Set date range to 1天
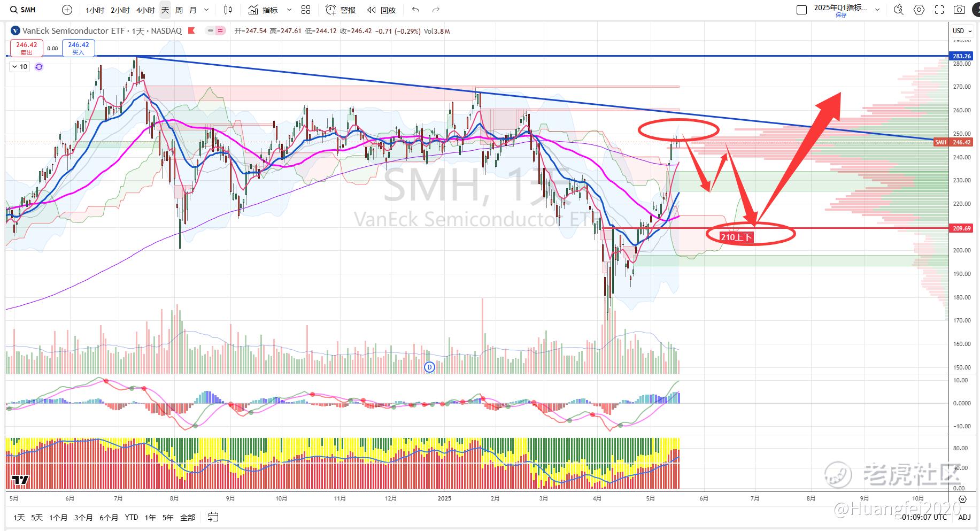The width and height of the screenshot is (980, 531). click(x=19, y=518)
